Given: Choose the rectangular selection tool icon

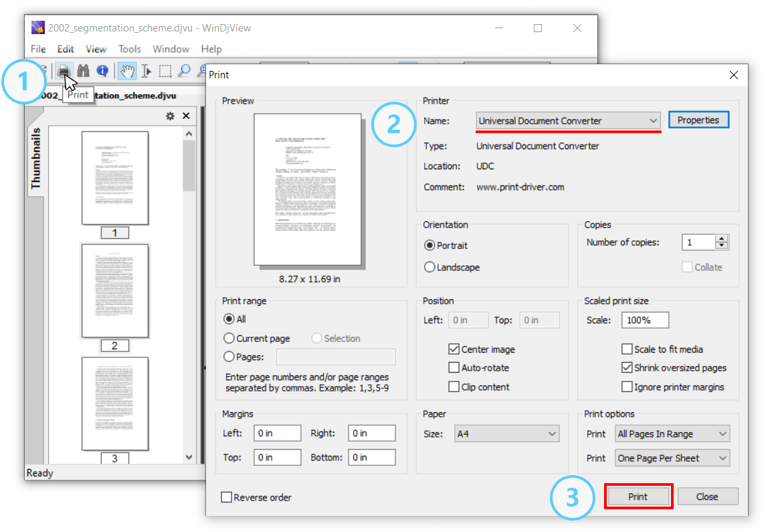Looking at the screenshot, I should pos(165,70).
